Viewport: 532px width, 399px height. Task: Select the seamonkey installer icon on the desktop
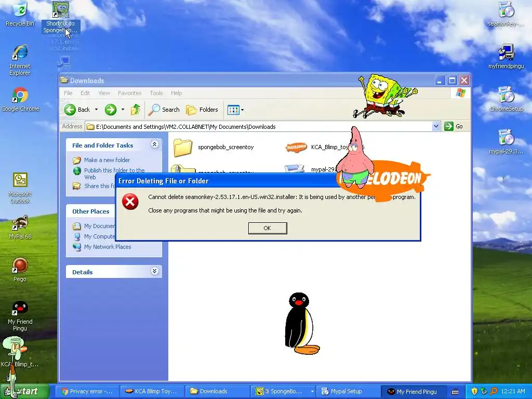click(506, 14)
